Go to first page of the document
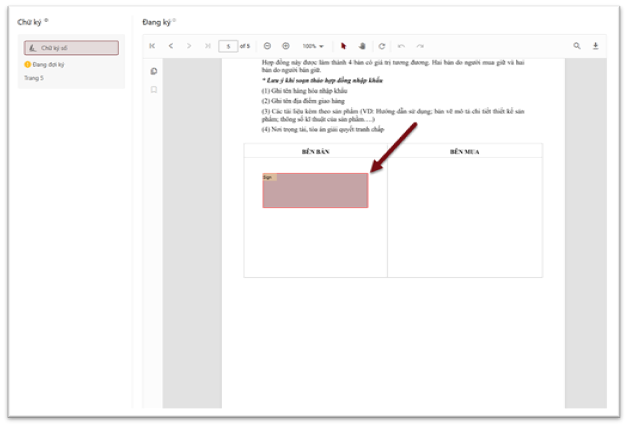 [152, 46]
